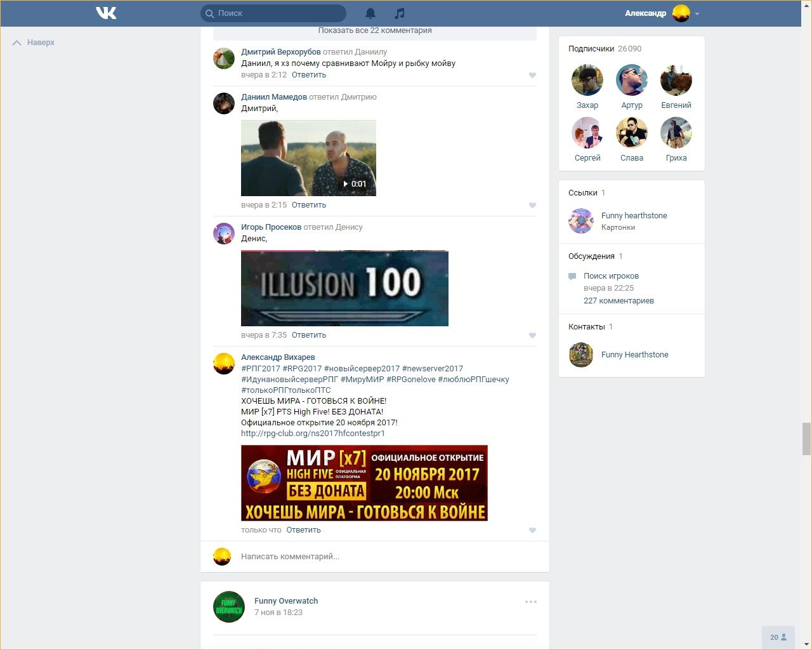Click the #МируМИР hashtag
812x650 pixels.
362,380
